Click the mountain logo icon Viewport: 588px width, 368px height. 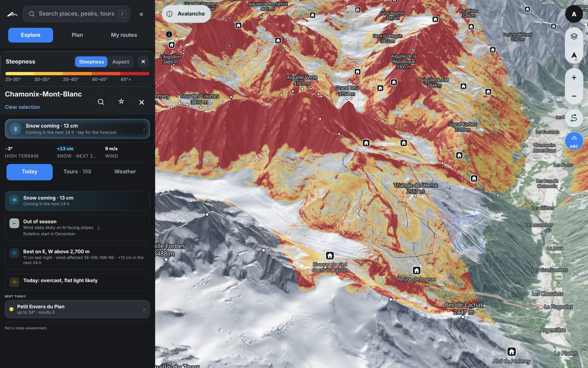click(x=12, y=14)
